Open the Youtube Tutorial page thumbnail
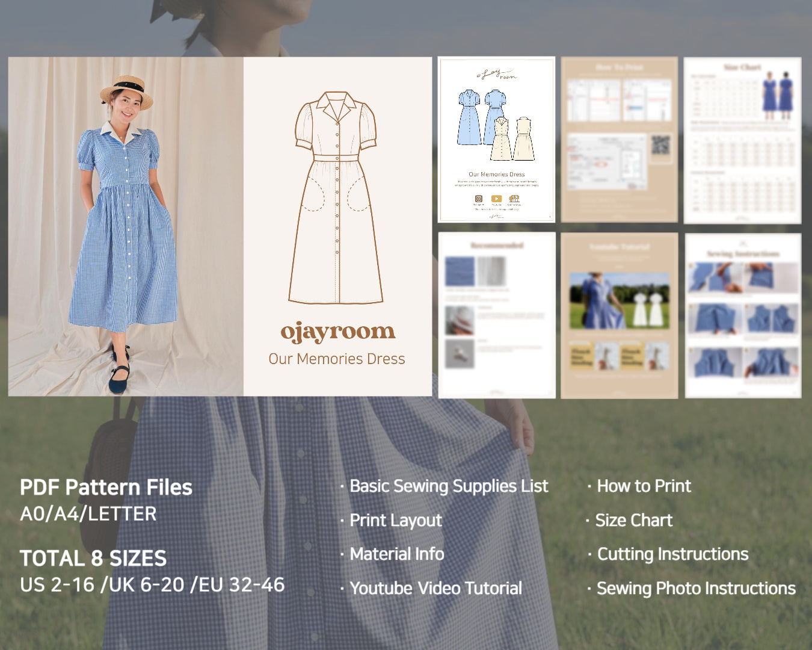The height and width of the screenshot is (650, 812). 620,314
